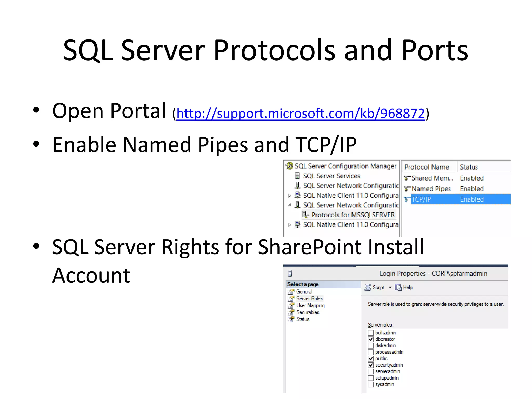The width and height of the screenshot is (532, 399).
Task: Toggle the public server role checkbox
Action: (x=371, y=359)
